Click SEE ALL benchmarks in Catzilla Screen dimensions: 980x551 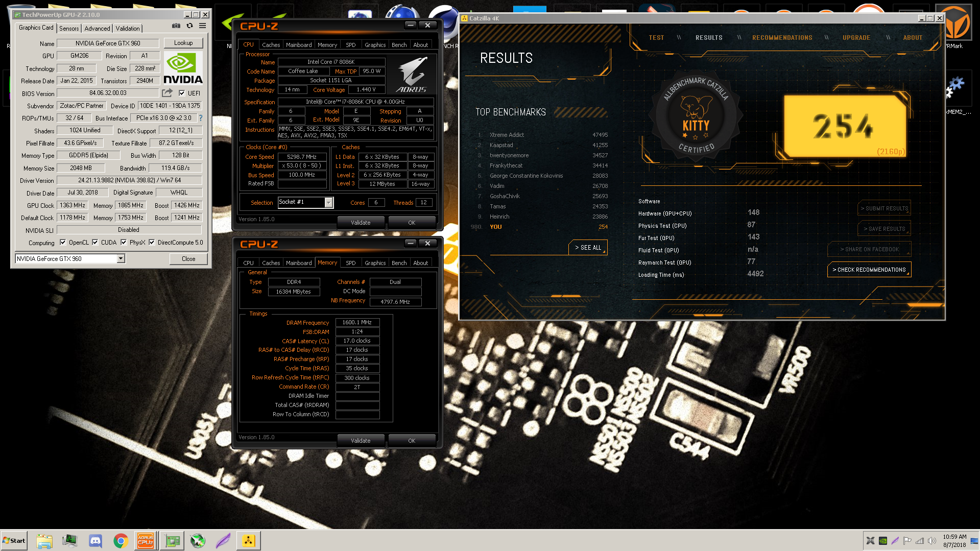coord(588,248)
